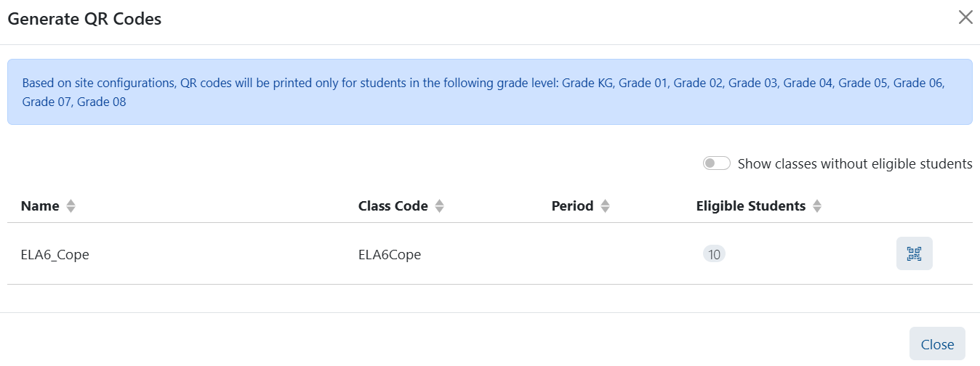Click the sort arrows beside Class Code

tap(439, 206)
